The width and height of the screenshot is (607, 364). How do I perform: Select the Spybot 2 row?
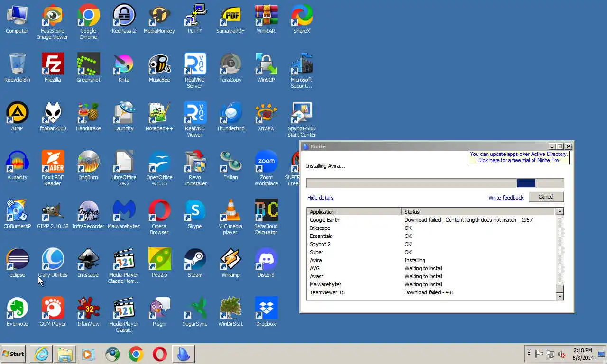431,244
